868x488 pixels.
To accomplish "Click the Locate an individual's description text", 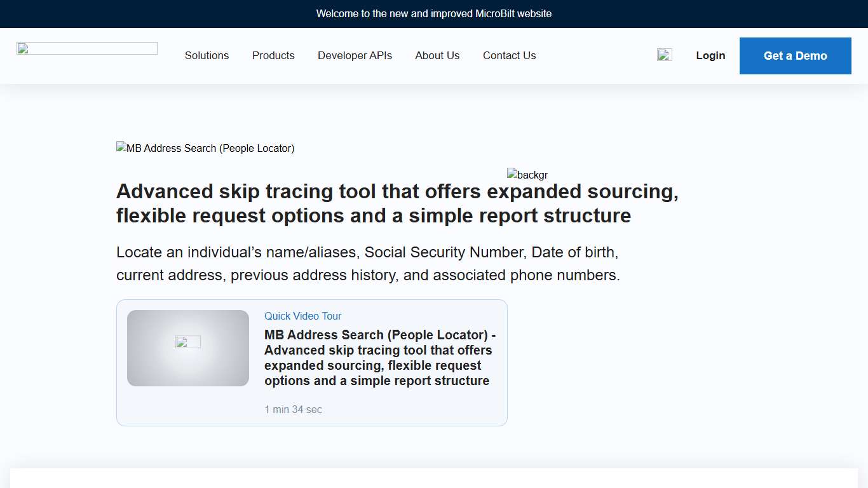I will (x=367, y=263).
